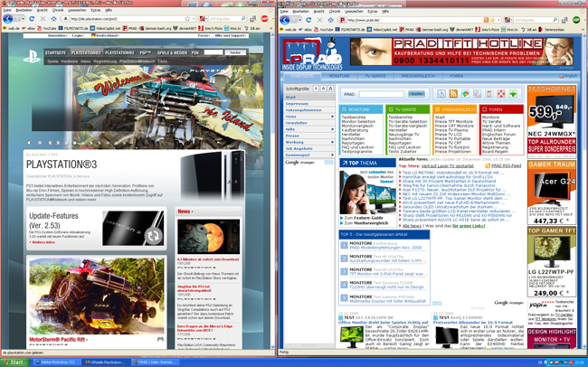Viewport: 588px width, 367px height.
Task: Click Suche button on PlayStation site
Action: (x=235, y=52)
